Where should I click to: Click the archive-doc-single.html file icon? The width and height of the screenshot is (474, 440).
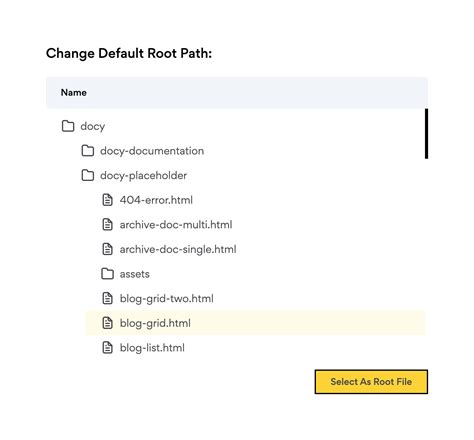tap(107, 249)
